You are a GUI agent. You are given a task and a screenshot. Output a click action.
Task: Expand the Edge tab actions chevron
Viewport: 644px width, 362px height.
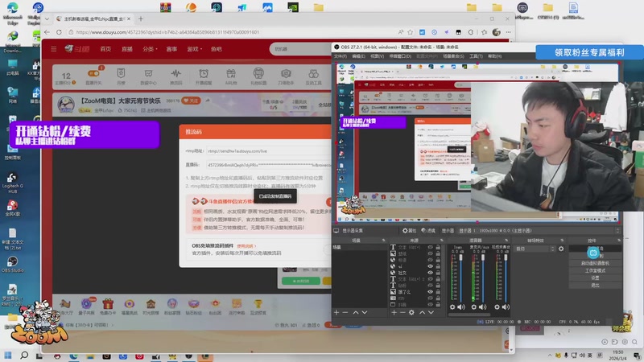[47, 19]
